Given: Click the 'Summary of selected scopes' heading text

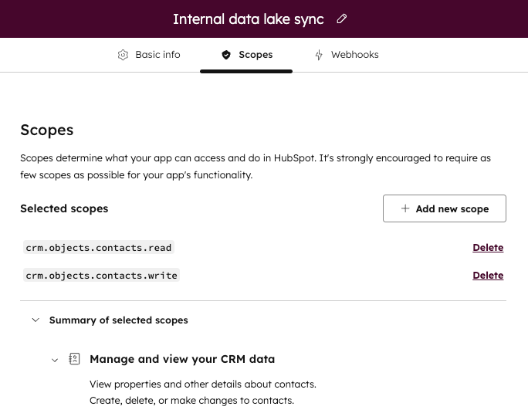Looking at the screenshot, I should pos(118,320).
